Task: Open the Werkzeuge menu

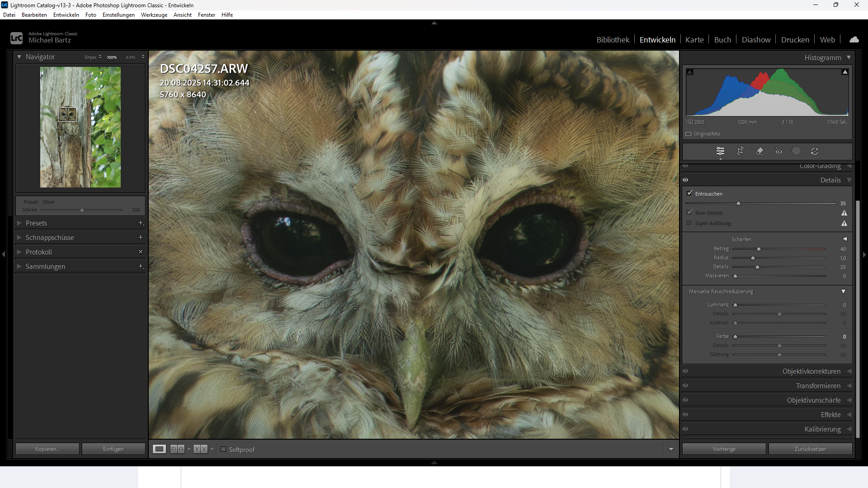Action: coord(154,15)
